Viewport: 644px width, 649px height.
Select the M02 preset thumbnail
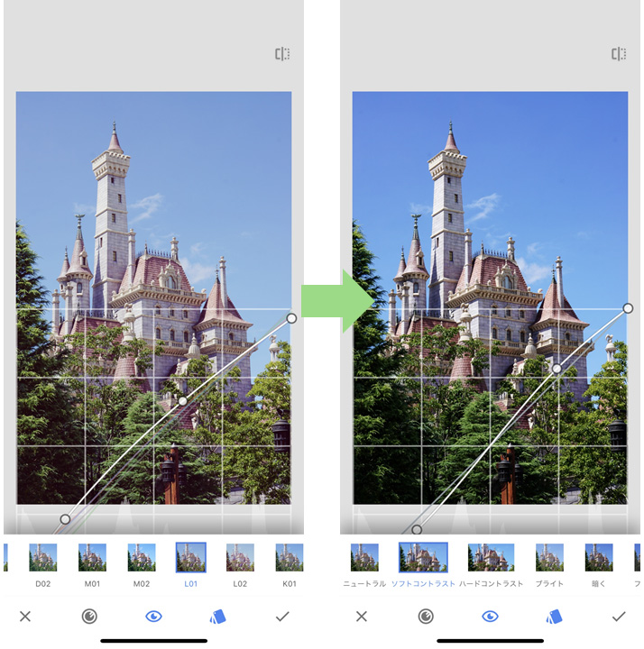tap(142, 558)
